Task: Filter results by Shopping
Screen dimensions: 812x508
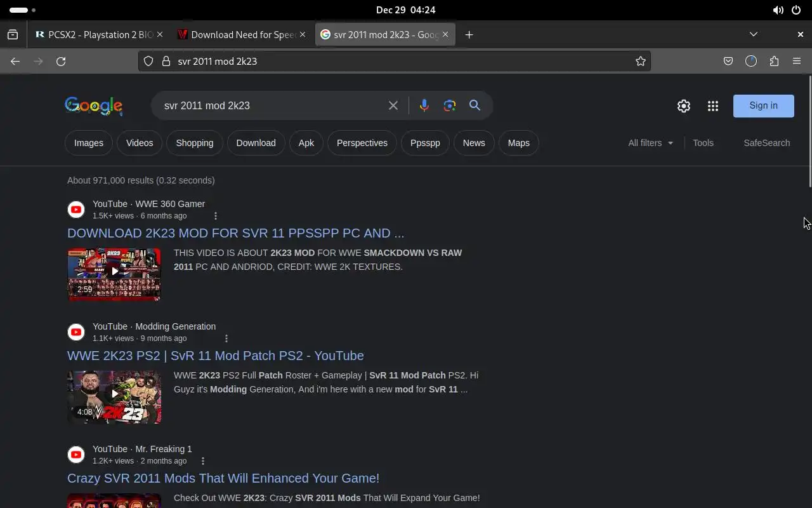Action: pyautogui.click(x=195, y=143)
